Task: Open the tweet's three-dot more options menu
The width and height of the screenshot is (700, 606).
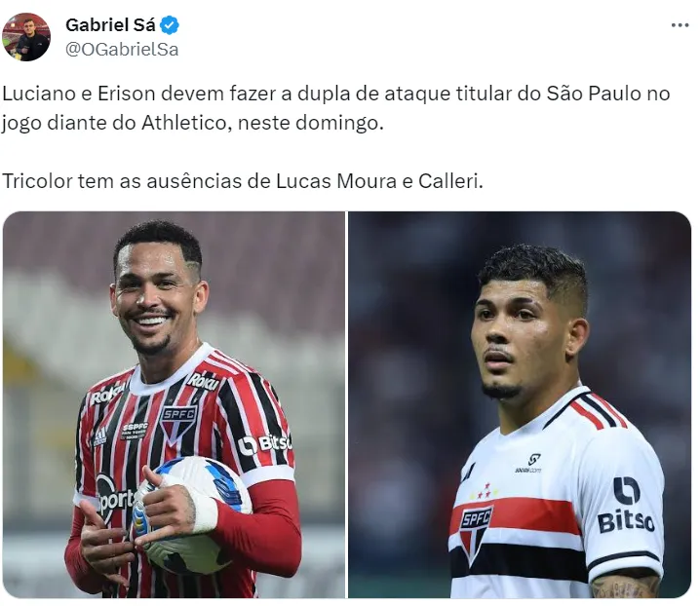Action: [679, 25]
